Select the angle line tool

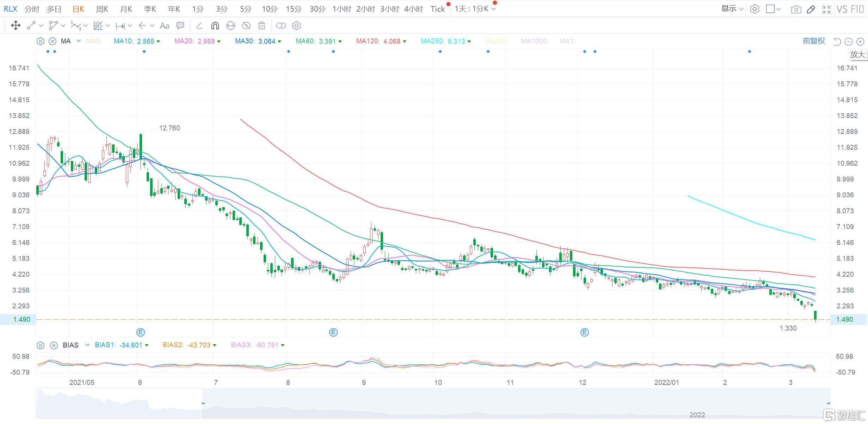(199, 25)
